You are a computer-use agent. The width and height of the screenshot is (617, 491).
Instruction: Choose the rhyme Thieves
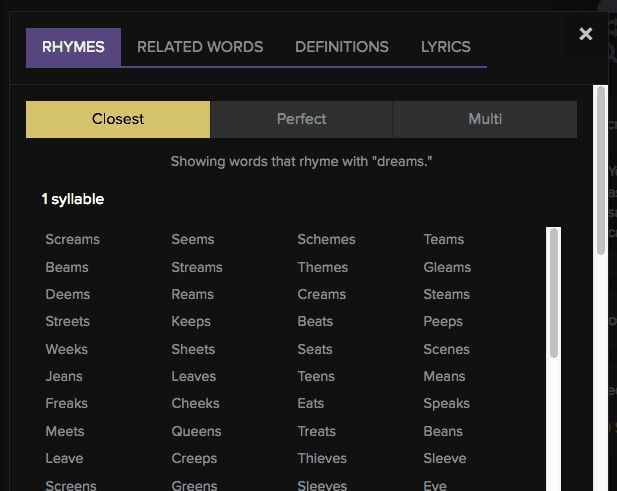pyautogui.click(x=322, y=458)
